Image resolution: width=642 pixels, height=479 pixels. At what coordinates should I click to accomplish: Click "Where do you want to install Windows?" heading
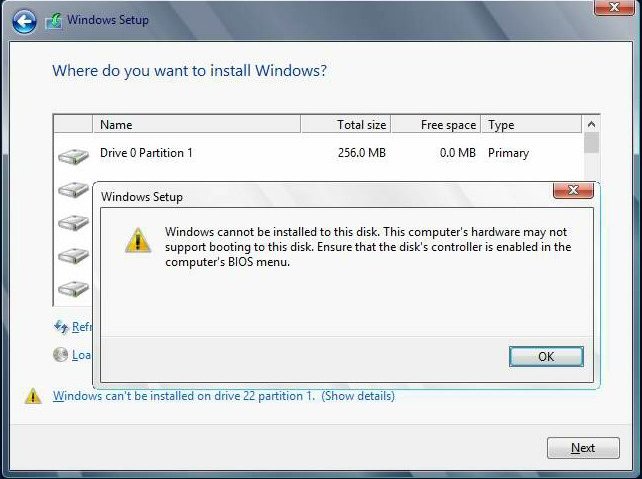pyautogui.click(x=190, y=71)
